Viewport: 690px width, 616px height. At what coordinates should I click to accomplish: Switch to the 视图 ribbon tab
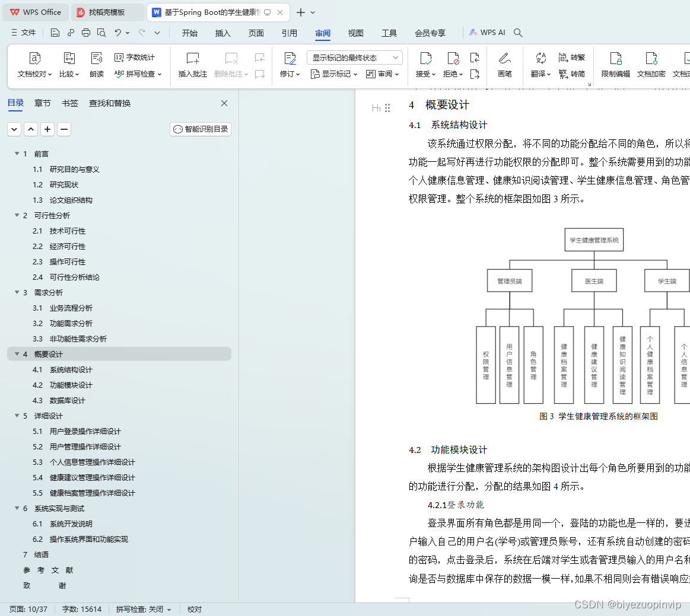pyautogui.click(x=355, y=33)
